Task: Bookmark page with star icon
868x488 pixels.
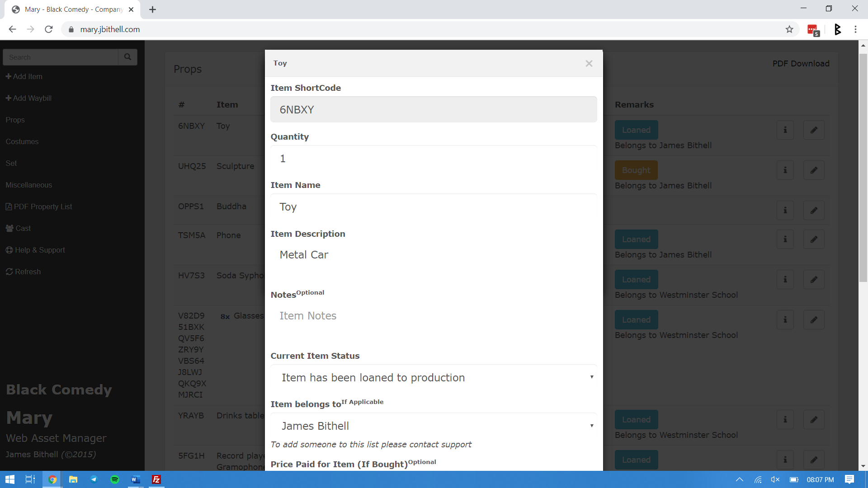Action: (x=789, y=29)
